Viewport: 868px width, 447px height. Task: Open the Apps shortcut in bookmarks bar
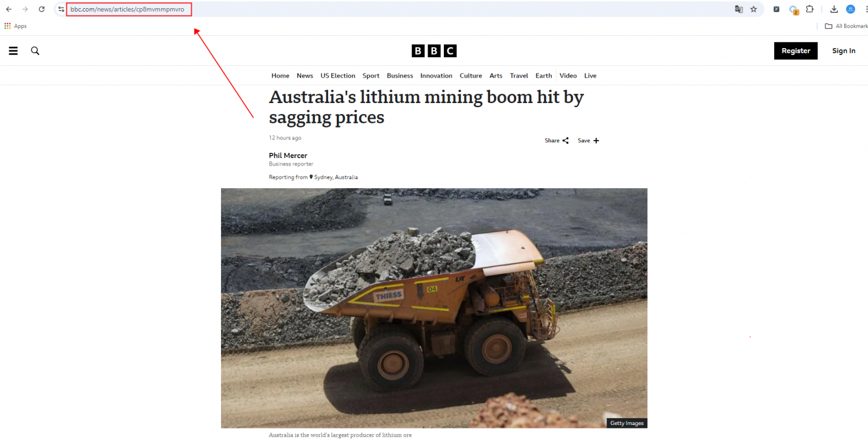16,26
